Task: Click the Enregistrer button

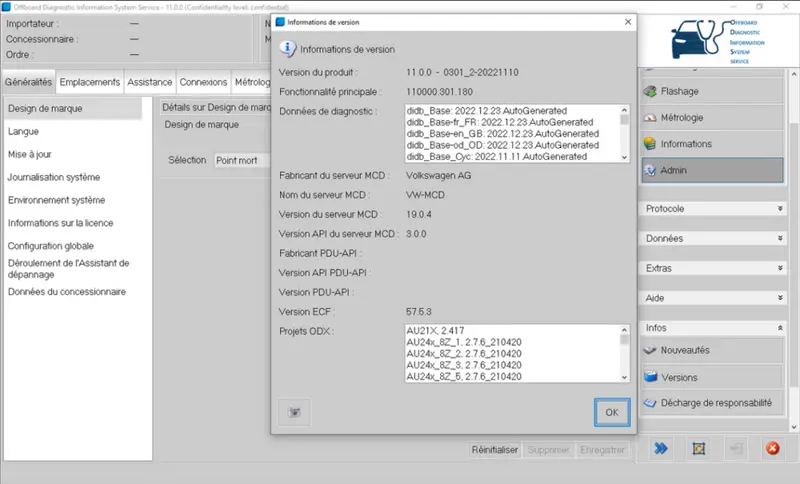Action: click(x=602, y=450)
